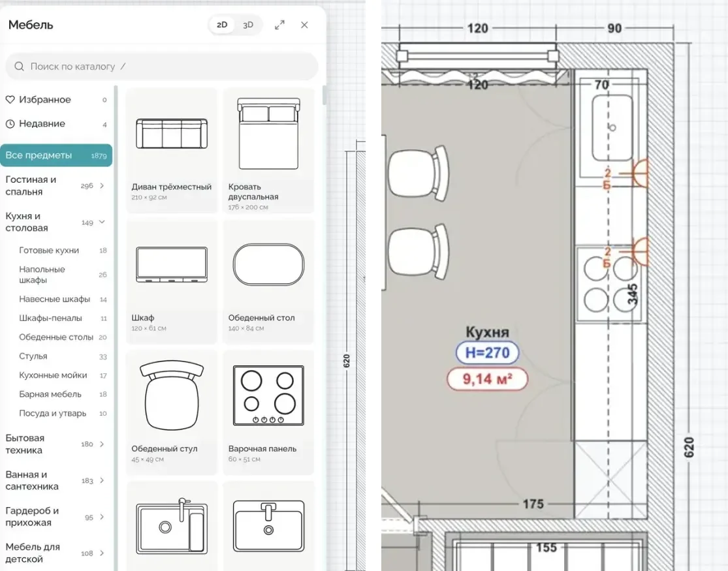The image size is (728, 571).
Task: Expand Ванная и сантехника category chevron
Action: (102, 480)
